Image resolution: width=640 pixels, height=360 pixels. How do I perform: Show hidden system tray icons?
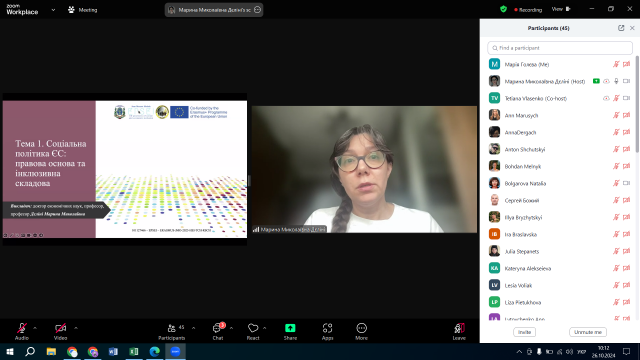519,351
